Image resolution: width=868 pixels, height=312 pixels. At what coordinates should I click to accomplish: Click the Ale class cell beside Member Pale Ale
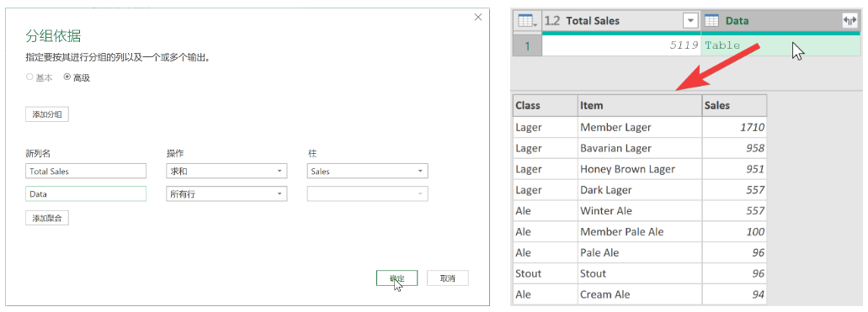pyautogui.click(x=546, y=232)
